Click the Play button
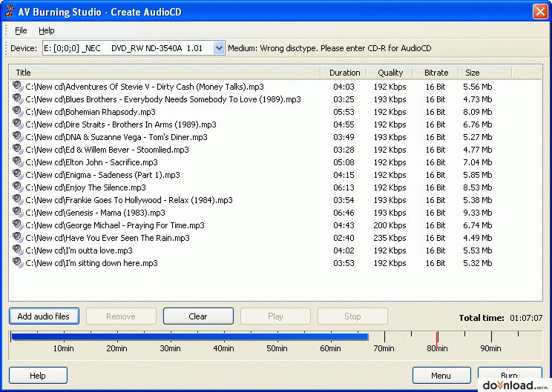 pyautogui.click(x=275, y=316)
